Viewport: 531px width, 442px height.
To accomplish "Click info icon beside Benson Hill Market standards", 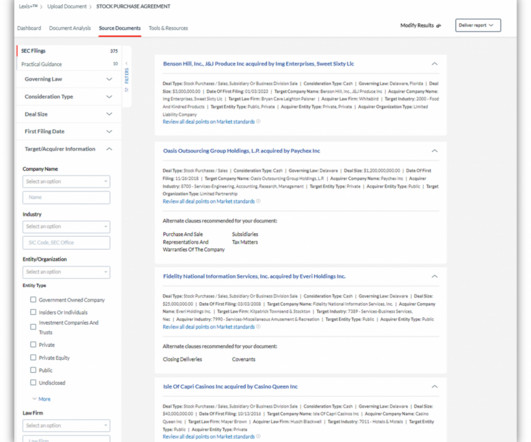I will pos(258,121).
